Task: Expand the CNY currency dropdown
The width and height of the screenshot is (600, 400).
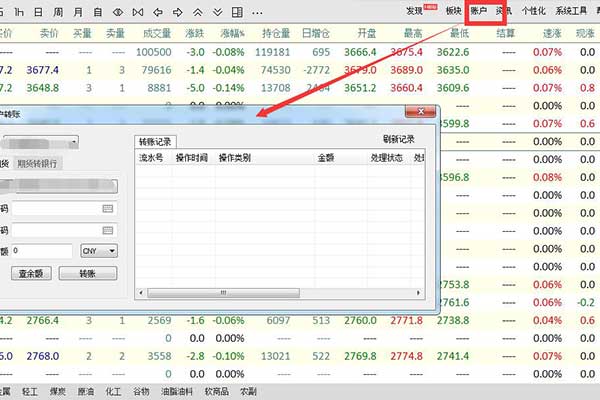Action: (x=99, y=251)
